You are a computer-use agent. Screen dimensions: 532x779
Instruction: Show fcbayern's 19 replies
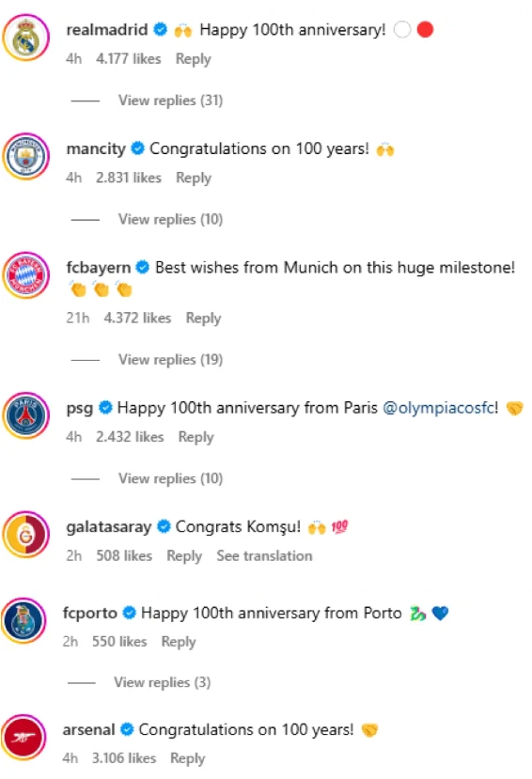tap(170, 359)
